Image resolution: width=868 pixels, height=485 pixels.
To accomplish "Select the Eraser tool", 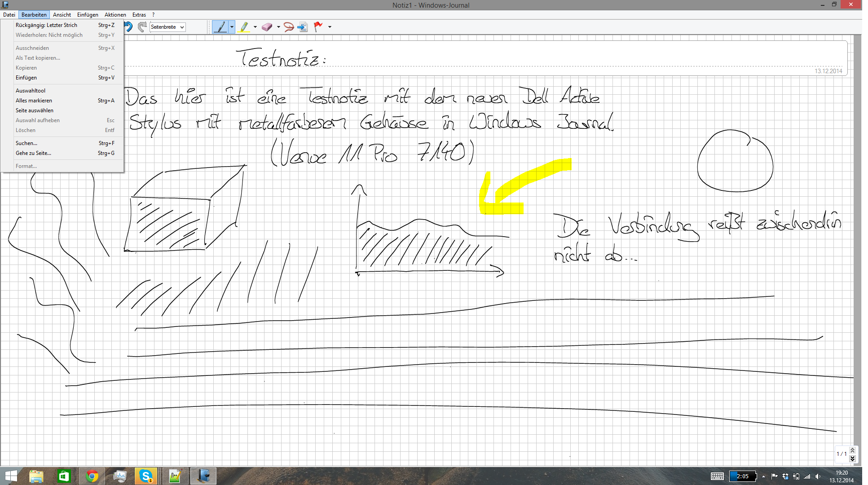I will click(267, 27).
